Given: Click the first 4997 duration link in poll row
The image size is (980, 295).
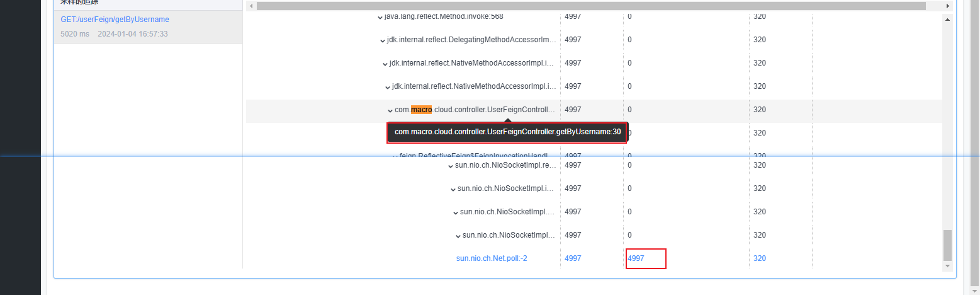Looking at the screenshot, I should click(x=573, y=258).
